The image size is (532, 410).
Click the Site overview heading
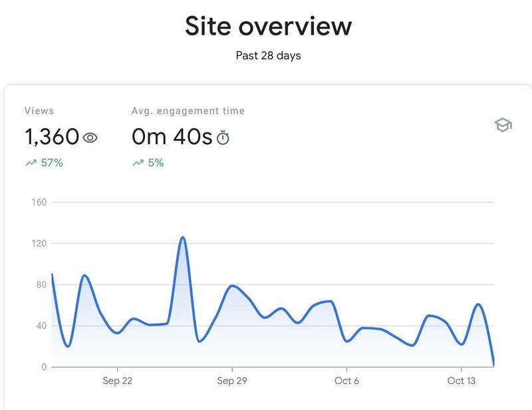pos(268,26)
